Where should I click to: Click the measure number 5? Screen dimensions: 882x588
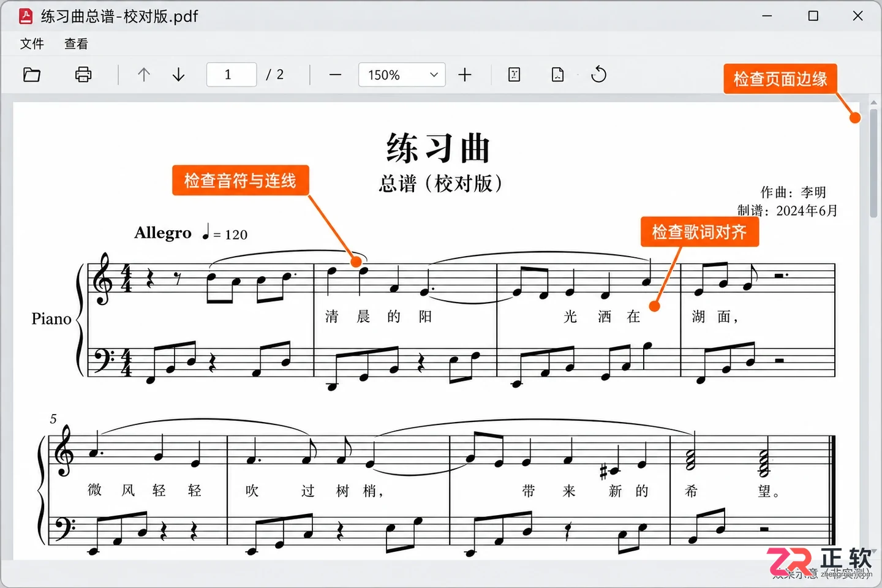tap(53, 419)
